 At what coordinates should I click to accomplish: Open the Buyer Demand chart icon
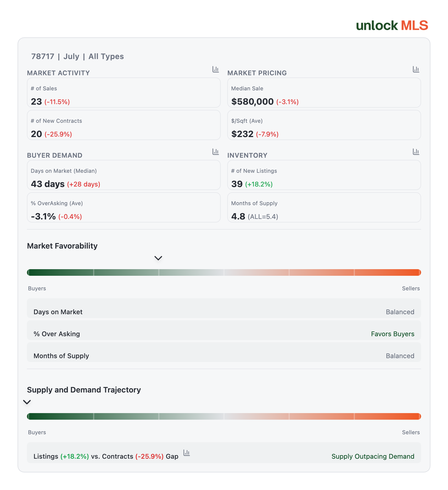(x=215, y=152)
